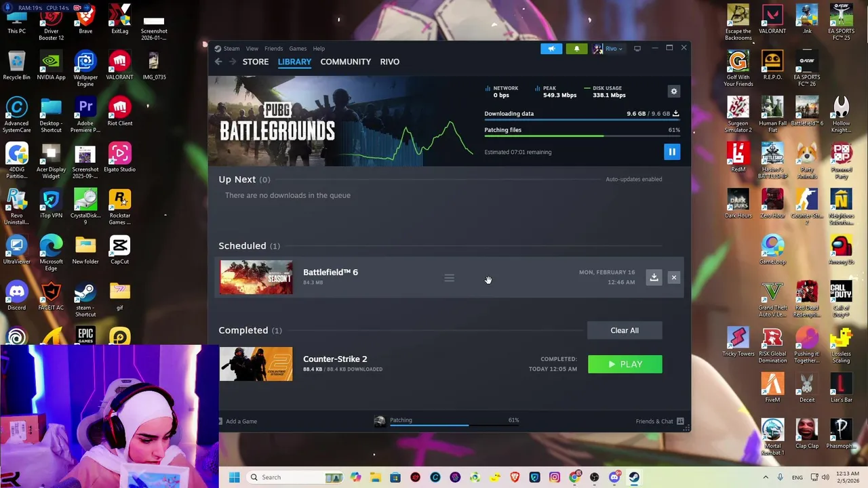Select the Elgato Studio desktop icon

[120, 158]
